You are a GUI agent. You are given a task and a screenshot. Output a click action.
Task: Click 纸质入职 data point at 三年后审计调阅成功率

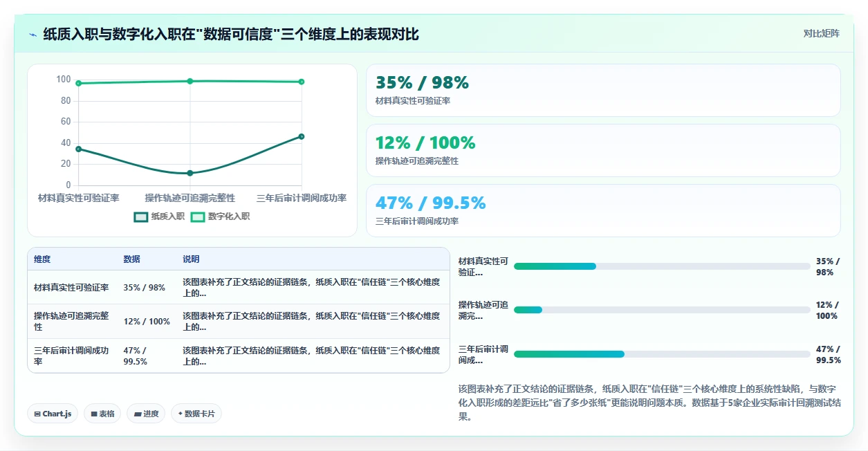click(302, 136)
